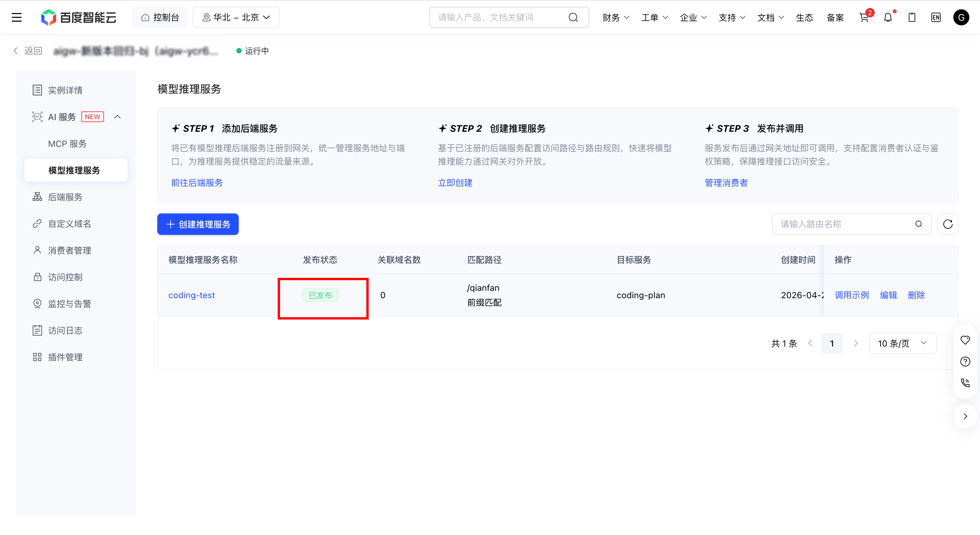Open the 财务 dropdown menu
The height and width of the screenshot is (535, 980).
(616, 18)
